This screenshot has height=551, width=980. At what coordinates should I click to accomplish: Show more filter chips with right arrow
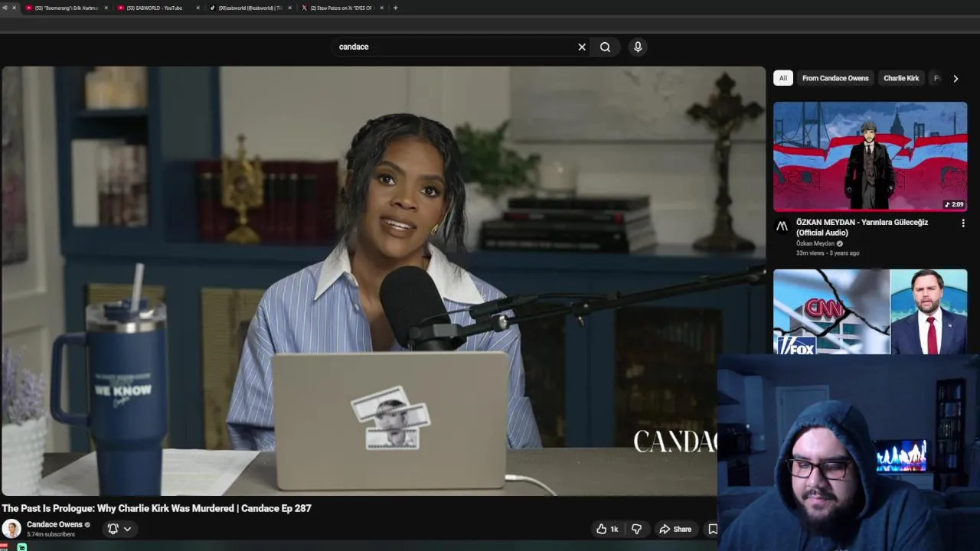coord(955,78)
